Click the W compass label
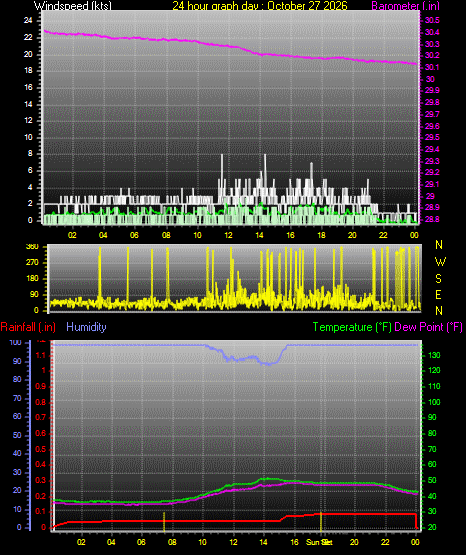The height and width of the screenshot is (555, 466). (x=440, y=262)
